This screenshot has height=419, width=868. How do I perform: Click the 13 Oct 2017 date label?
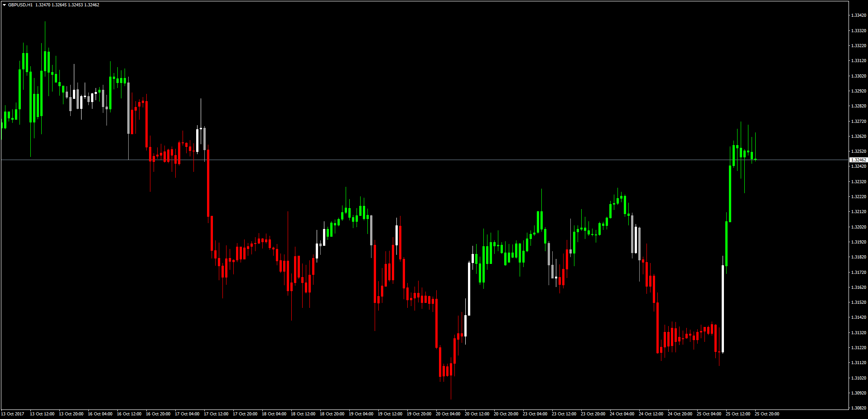click(13, 414)
